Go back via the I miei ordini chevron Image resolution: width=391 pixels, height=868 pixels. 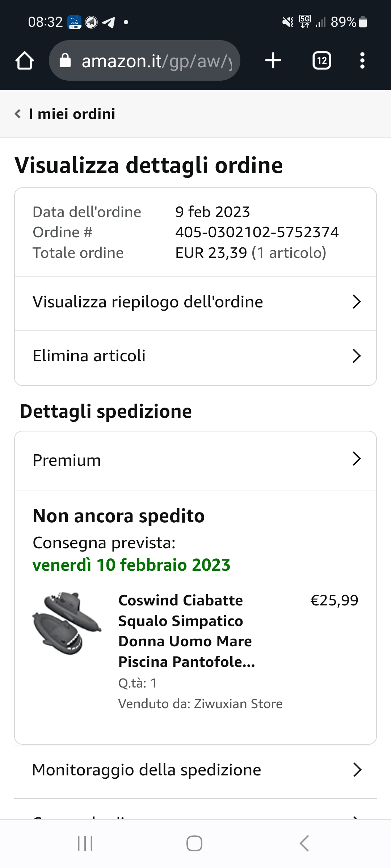click(x=18, y=114)
